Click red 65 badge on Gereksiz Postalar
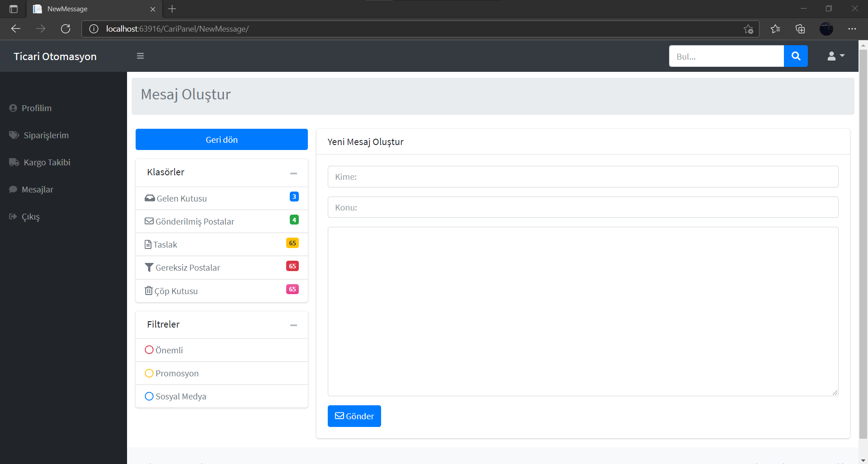The width and height of the screenshot is (868, 464). tap(292, 266)
